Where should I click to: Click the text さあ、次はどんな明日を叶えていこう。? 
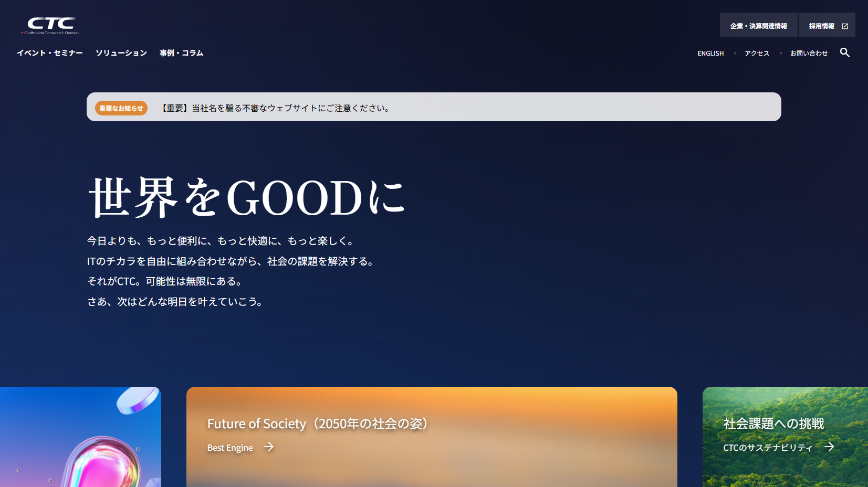click(176, 302)
